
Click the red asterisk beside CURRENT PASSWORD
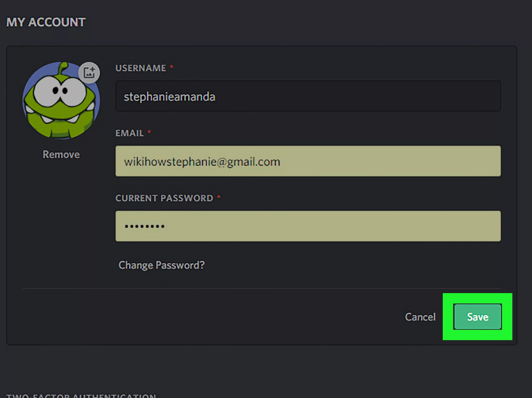click(x=219, y=197)
